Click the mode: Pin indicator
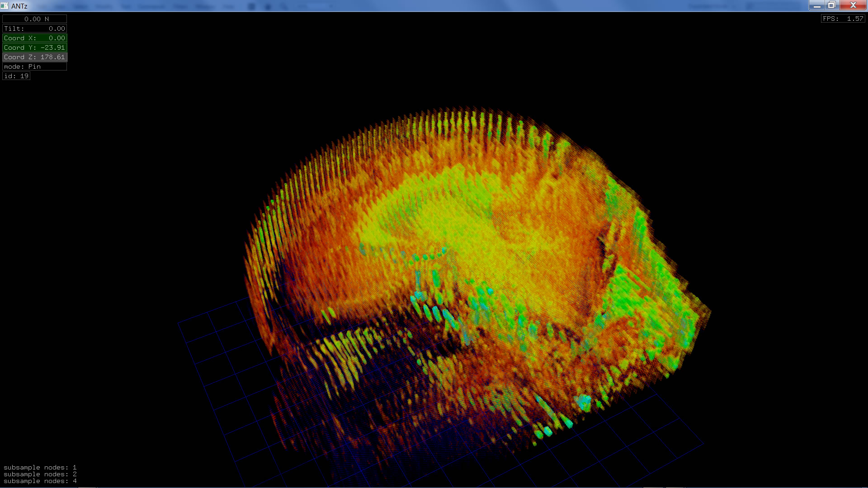868x488 pixels. click(x=35, y=66)
